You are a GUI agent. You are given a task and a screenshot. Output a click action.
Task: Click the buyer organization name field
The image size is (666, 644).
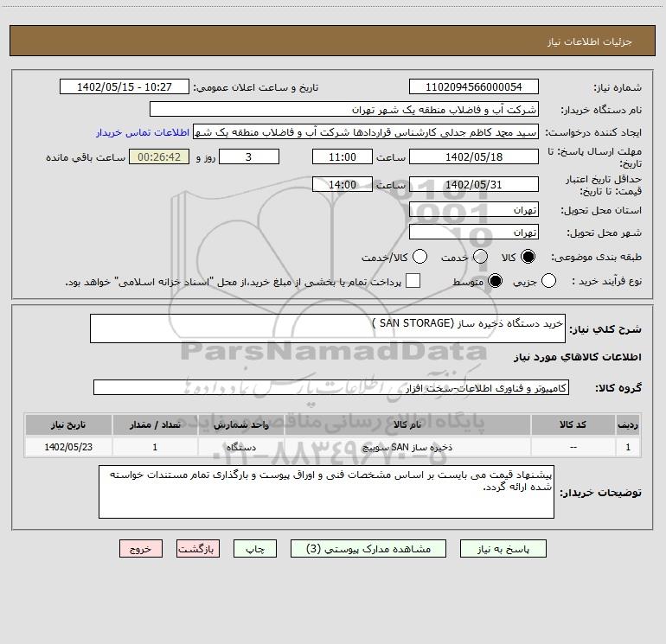click(344, 109)
